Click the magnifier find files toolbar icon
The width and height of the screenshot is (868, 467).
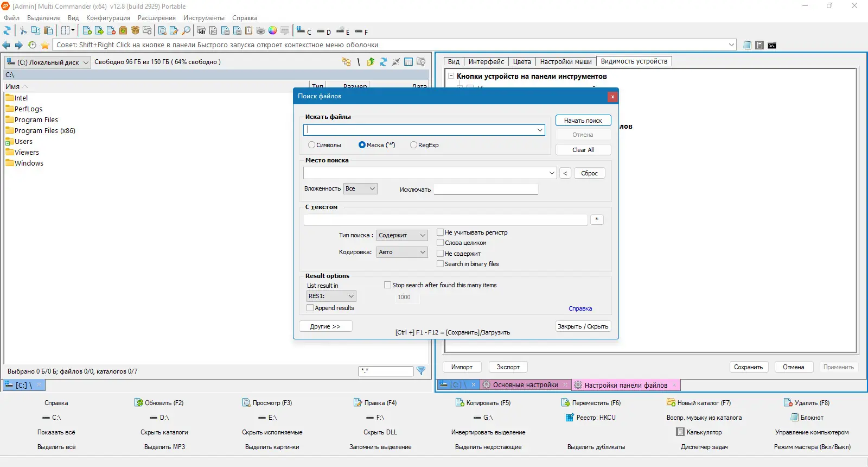tap(186, 30)
